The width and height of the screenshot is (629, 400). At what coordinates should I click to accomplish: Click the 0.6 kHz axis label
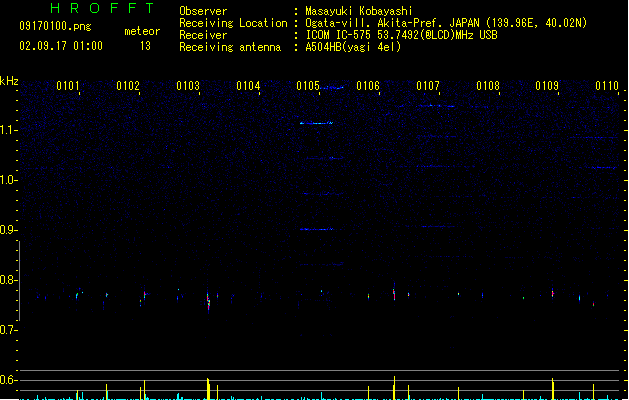(x=8, y=380)
